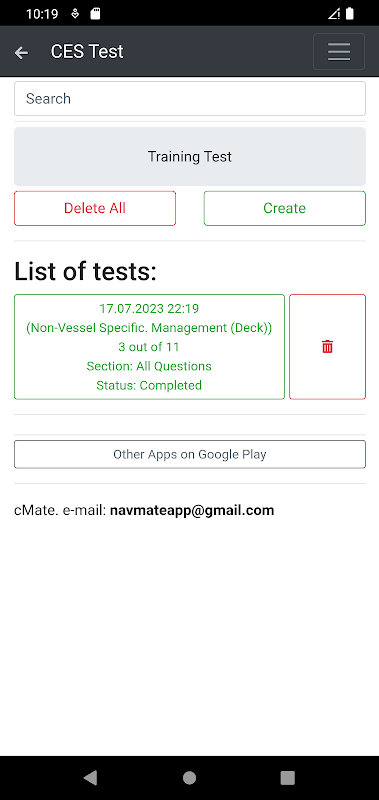Tap the back arrow in header
The height and width of the screenshot is (800, 379).
tap(21, 52)
